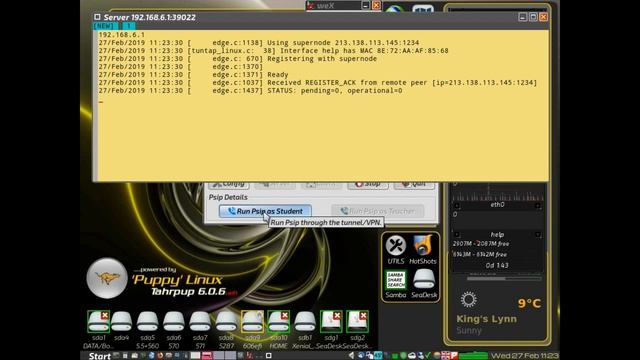This screenshot has height=360, width=640.
Task: Click the taskbar entry with the white square icon
Action: (x=269, y=356)
